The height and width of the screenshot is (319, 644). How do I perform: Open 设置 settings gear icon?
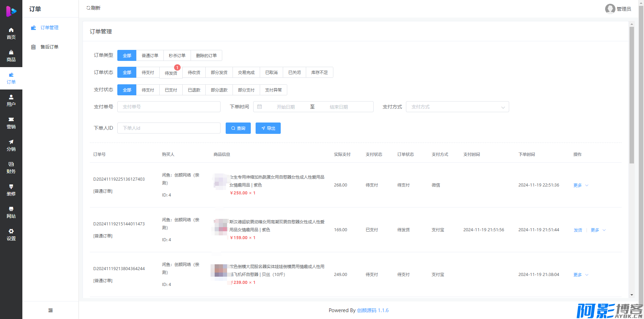click(x=11, y=232)
